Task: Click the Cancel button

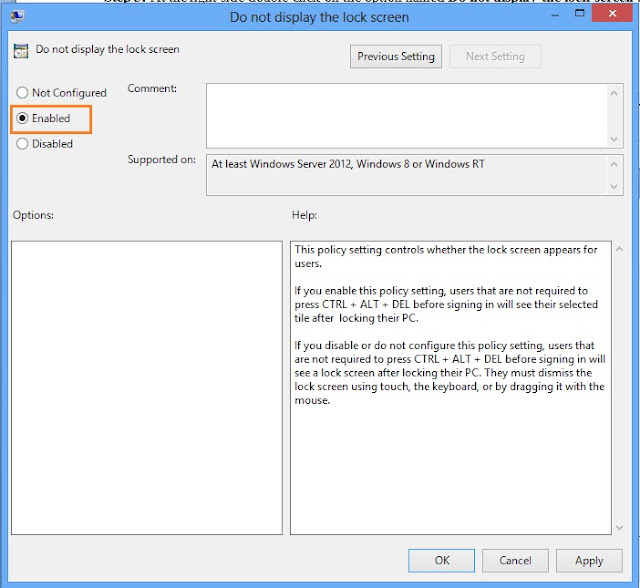Action: coord(515,560)
